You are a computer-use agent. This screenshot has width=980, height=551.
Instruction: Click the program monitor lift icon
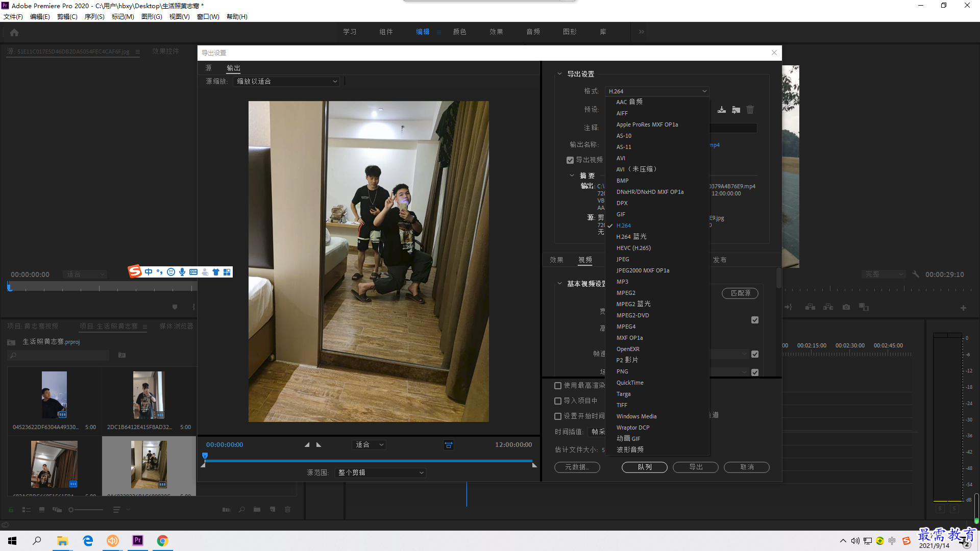coord(810,307)
